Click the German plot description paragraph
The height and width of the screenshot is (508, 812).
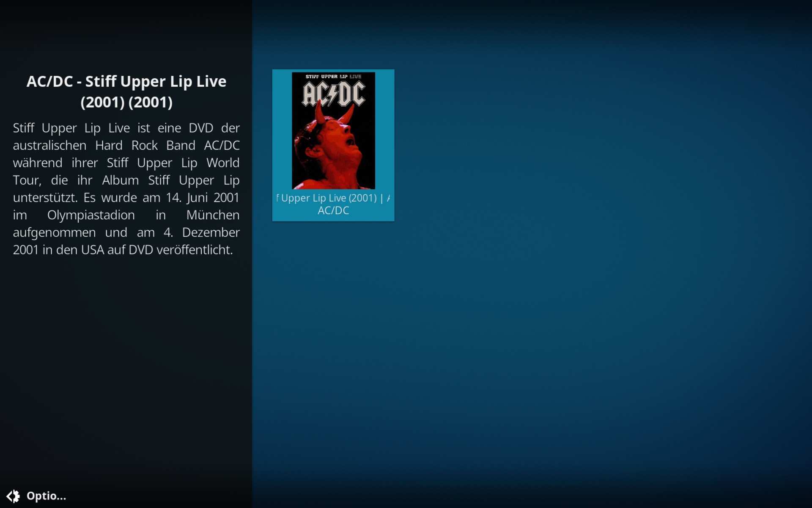pos(126,189)
